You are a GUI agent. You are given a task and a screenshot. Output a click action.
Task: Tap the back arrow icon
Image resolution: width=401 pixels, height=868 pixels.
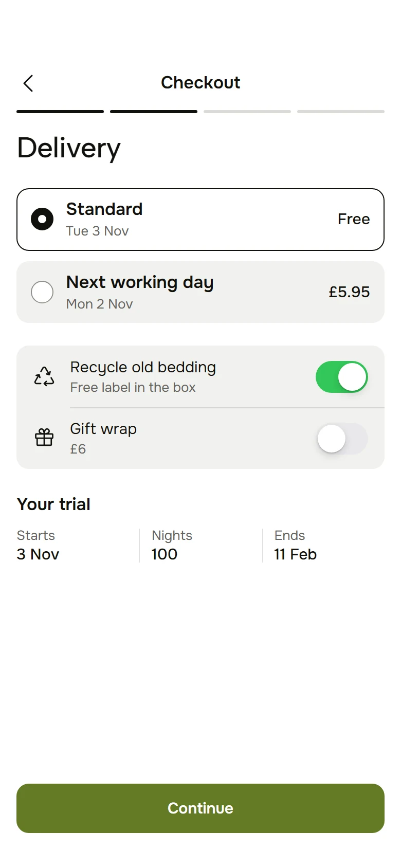[28, 83]
